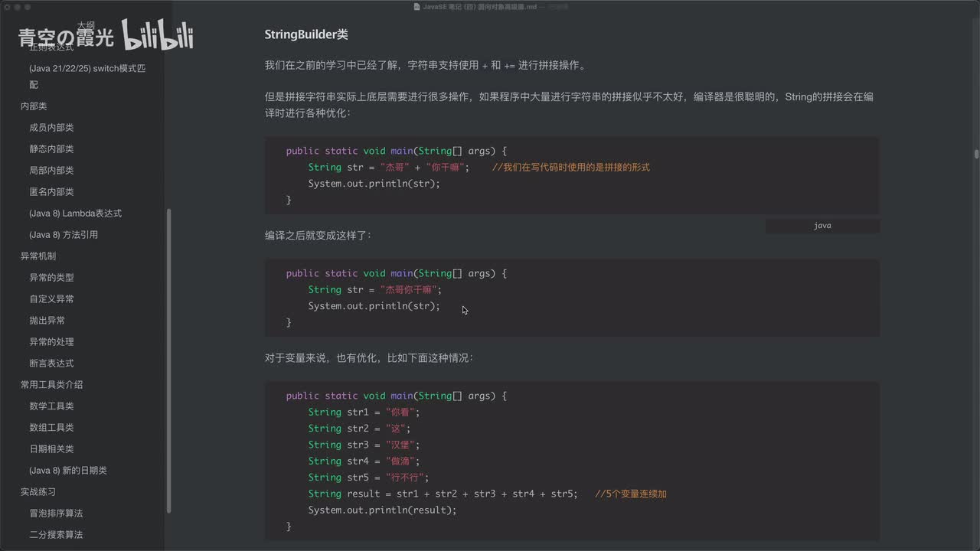The image size is (980, 551).
Task: Click paragraph starting 但是拼接字符串实际上底层
Action: tap(568, 105)
